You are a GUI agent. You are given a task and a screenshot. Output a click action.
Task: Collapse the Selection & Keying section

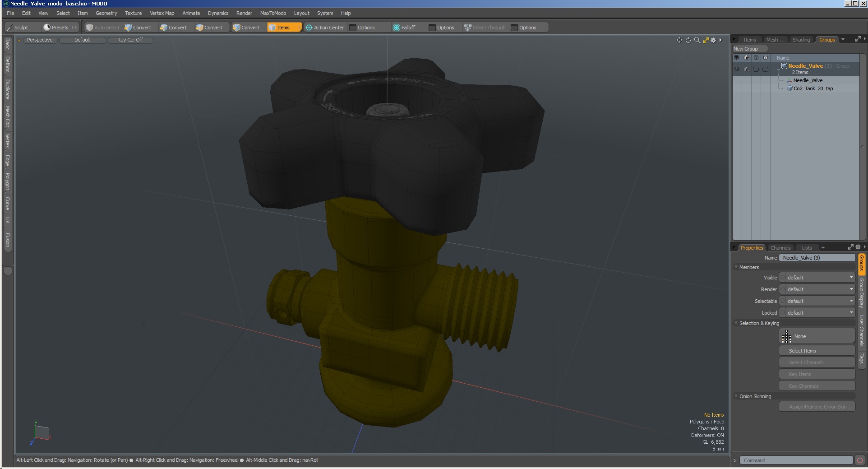[736, 323]
